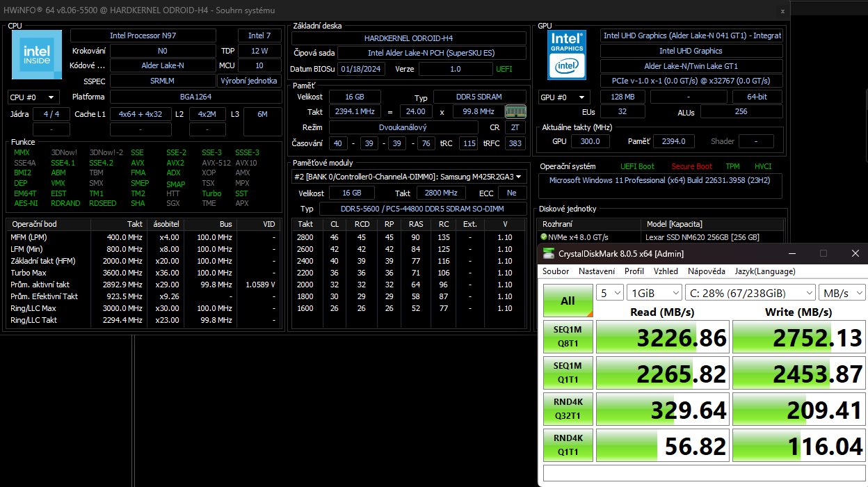Open the Nastavení menu
Viewport: 868px width, 487px height.
597,271
